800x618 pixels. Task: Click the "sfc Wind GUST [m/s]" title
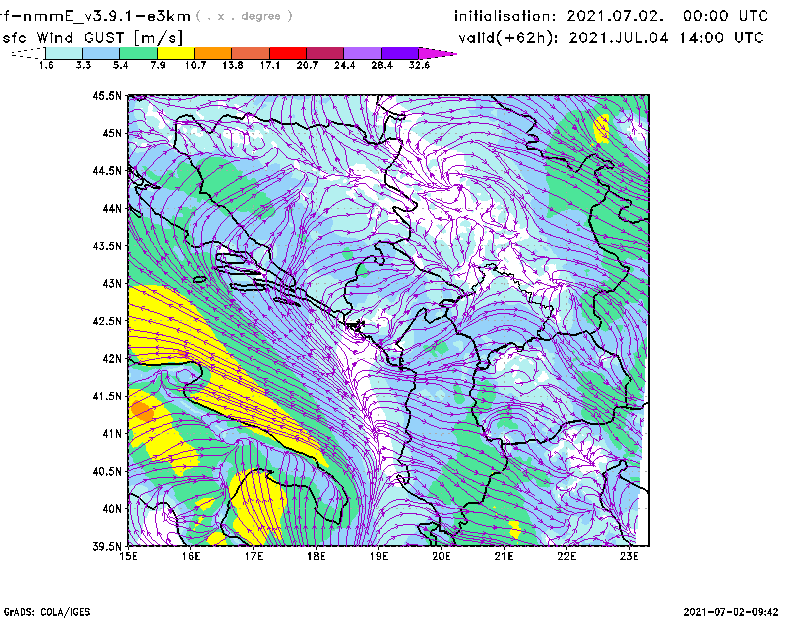coord(92,38)
